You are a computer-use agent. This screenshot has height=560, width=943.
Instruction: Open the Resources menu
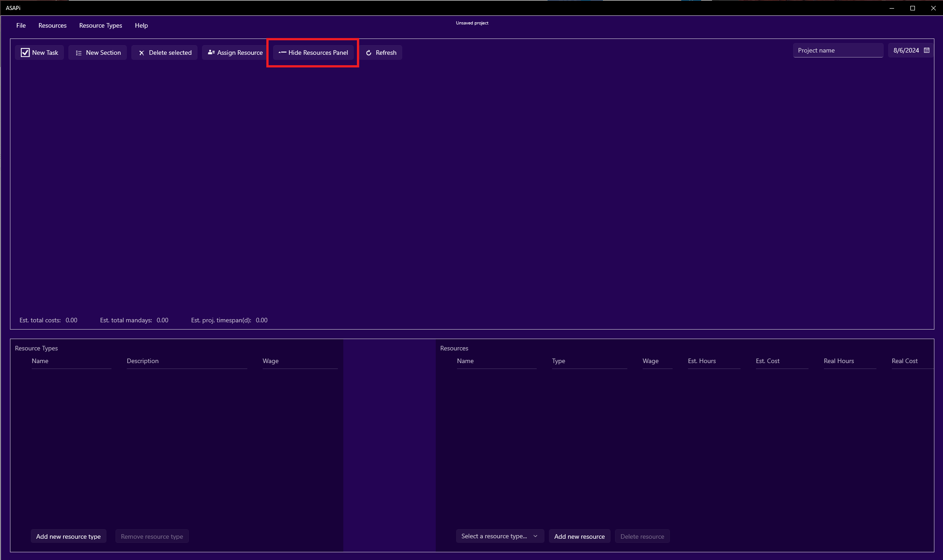[52, 25]
